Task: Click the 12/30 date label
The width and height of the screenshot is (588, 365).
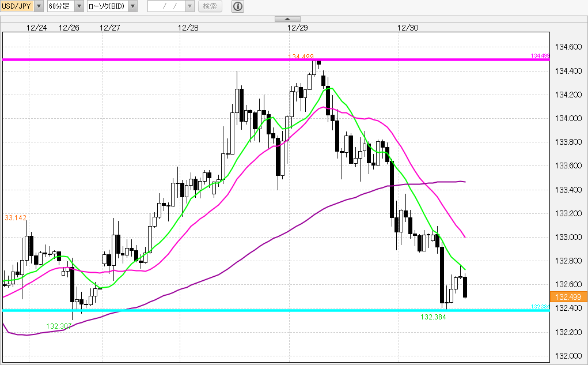Action: [408, 28]
